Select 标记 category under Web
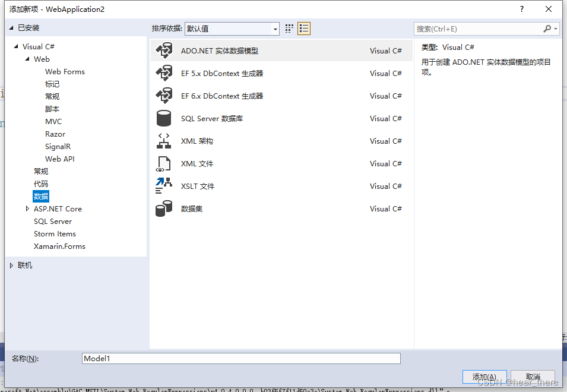The height and width of the screenshot is (392, 567). (x=52, y=84)
